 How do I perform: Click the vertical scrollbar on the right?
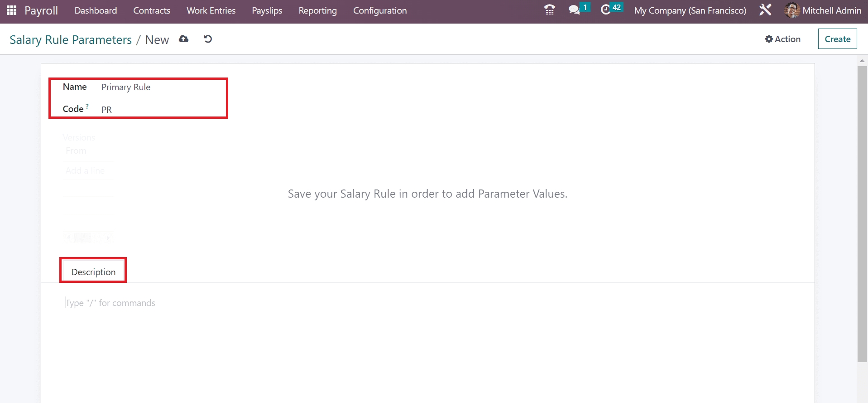pyautogui.click(x=862, y=213)
